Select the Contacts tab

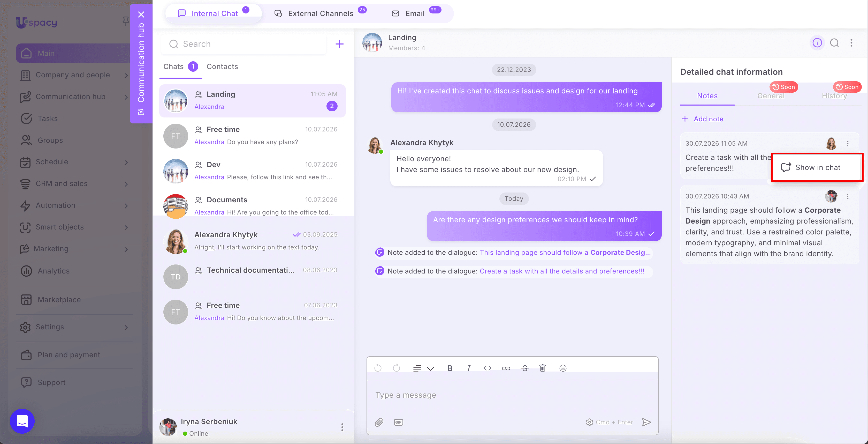click(x=222, y=66)
